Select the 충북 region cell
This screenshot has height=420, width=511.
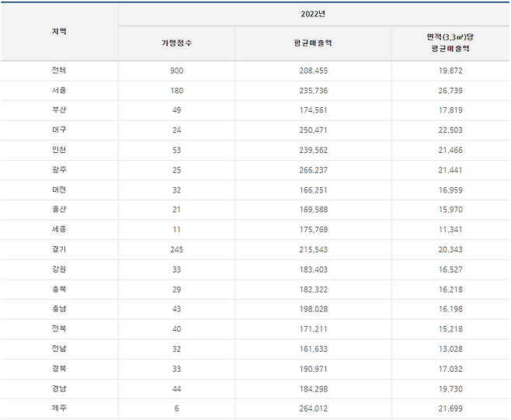[59, 289]
